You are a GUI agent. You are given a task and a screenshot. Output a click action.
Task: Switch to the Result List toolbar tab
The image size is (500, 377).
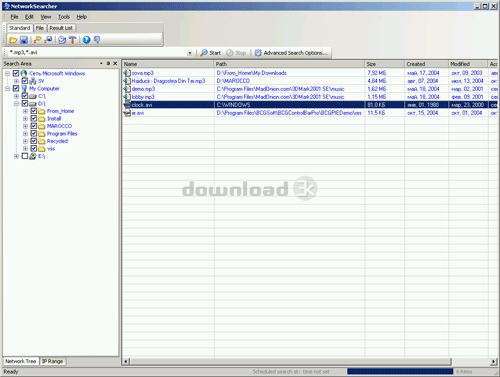[x=61, y=28]
